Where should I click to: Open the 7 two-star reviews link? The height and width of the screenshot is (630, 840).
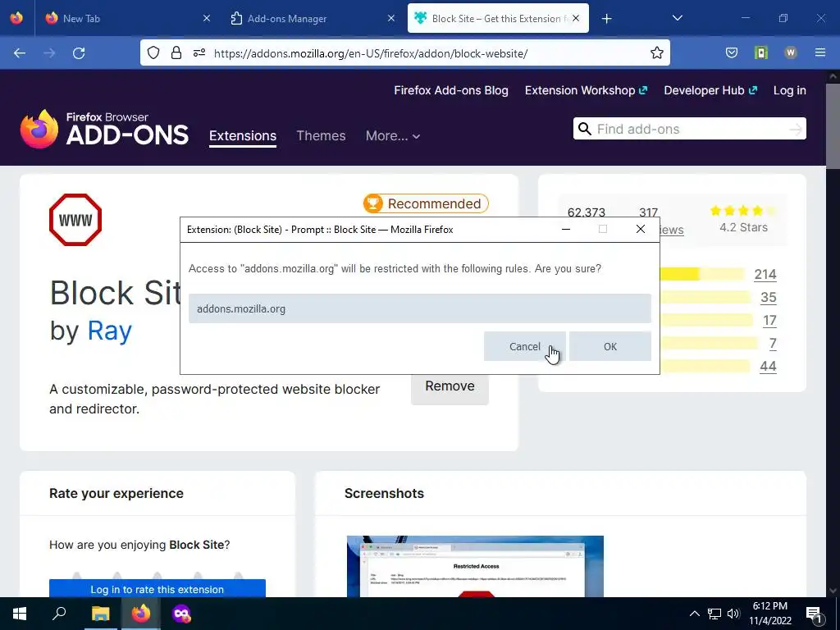(773, 344)
